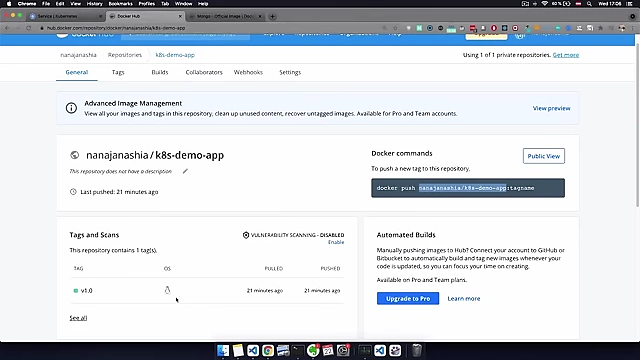Open the Profiles menu
This screenshot has height=360, width=640.
pos(147,4)
